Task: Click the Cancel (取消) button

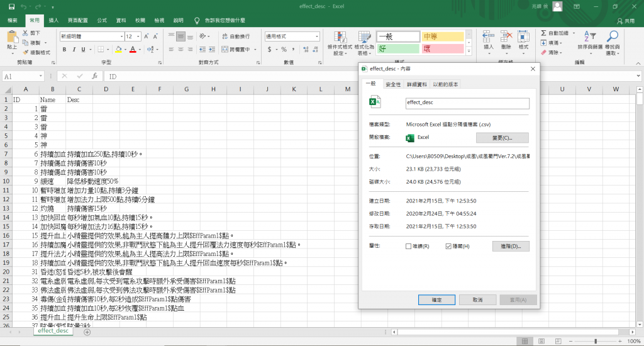Action: [x=477, y=300]
